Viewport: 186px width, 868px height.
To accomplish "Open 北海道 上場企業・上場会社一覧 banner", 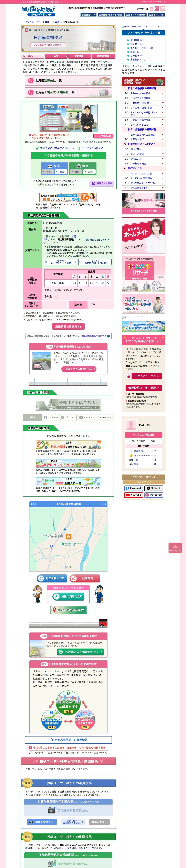I will (x=68, y=92).
